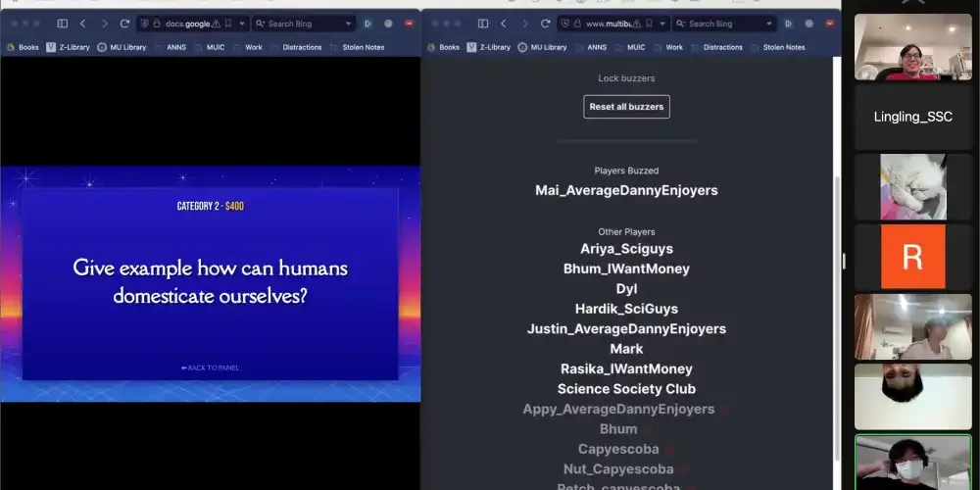Click shield icon in multibuzz address bar

click(x=566, y=24)
